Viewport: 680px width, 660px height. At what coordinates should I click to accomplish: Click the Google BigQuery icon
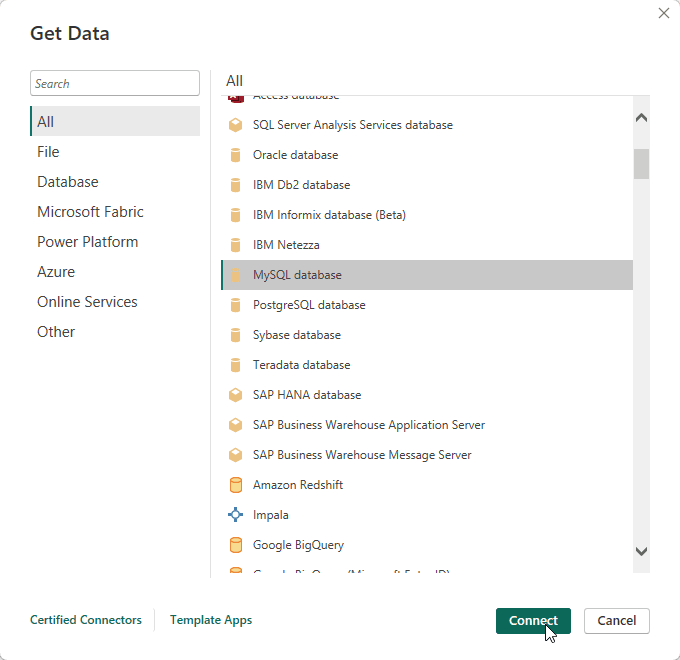tap(235, 545)
